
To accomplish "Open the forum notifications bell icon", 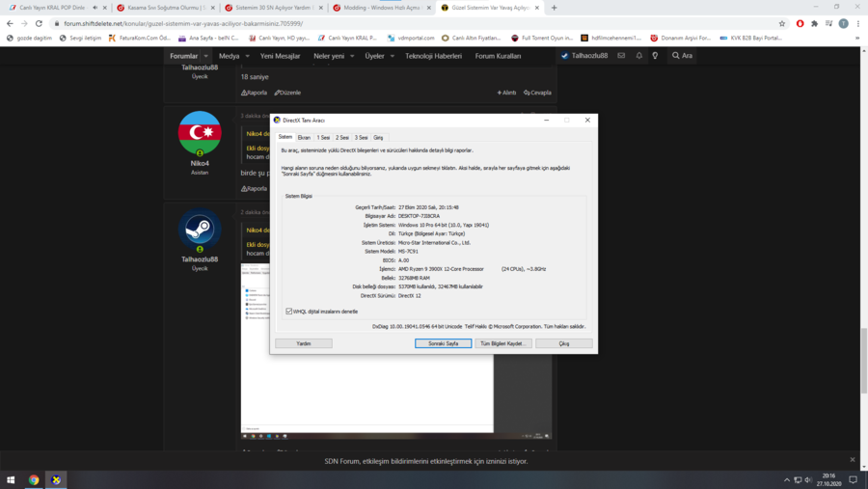I will [638, 55].
